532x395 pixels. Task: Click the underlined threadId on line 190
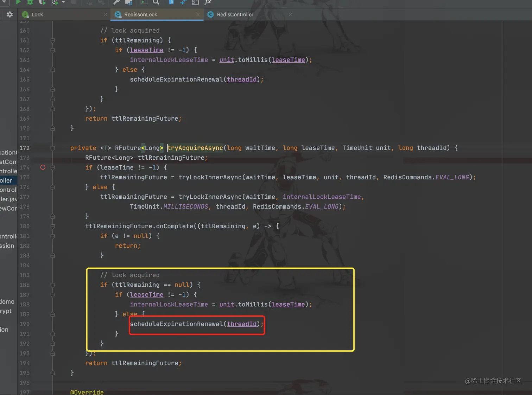tap(242, 324)
